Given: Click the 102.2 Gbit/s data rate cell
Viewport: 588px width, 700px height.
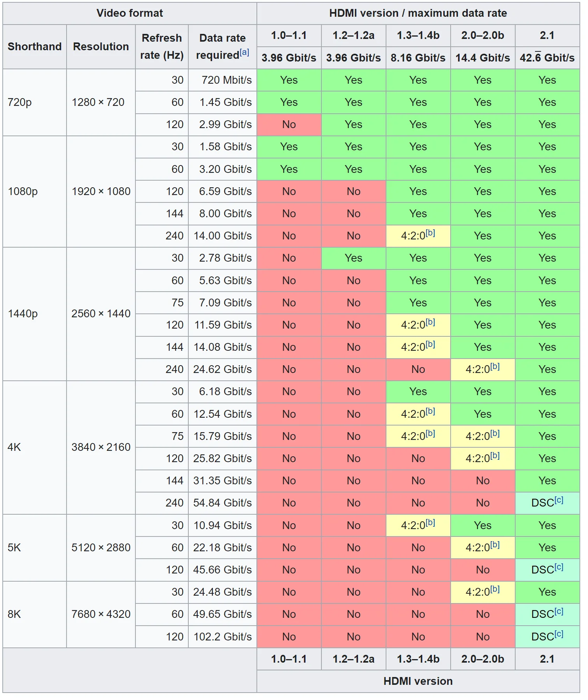Looking at the screenshot, I should tap(223, 637).
